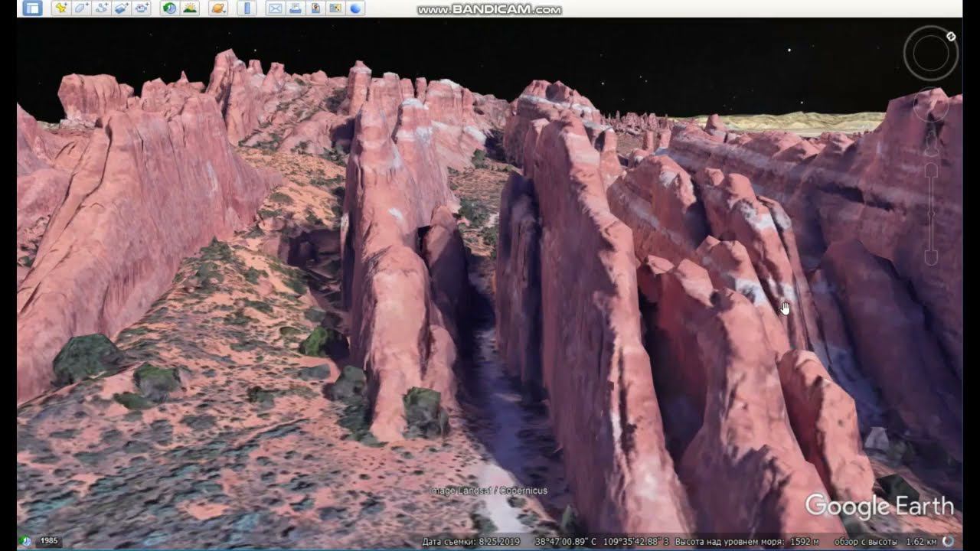Click the streaming status indicator circle
The image size is (980, 551).
click(x=949, y=542)
